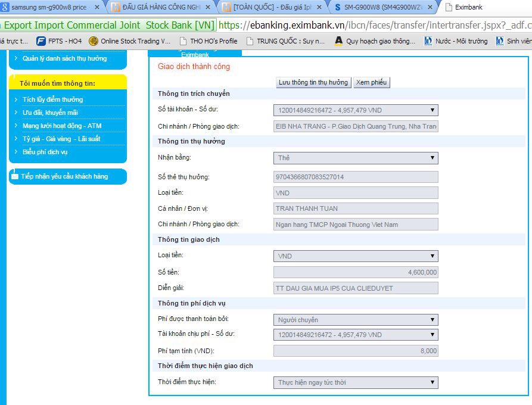This screenshot has height=405, width=532.
Task: Click the Quy hoạch giao thông bookmark icon
Action: click(338, 41)
